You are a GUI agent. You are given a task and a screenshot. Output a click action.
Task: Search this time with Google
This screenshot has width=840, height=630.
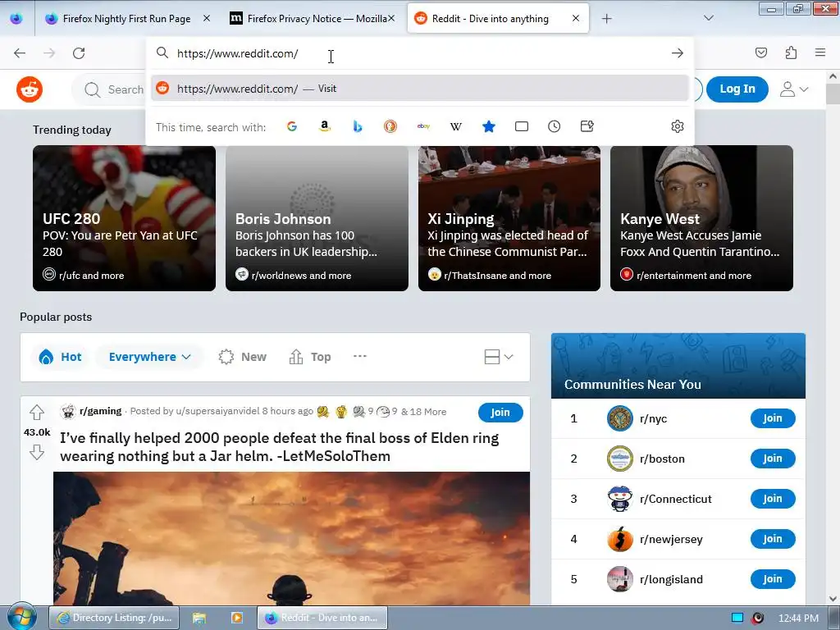[292, 126]
